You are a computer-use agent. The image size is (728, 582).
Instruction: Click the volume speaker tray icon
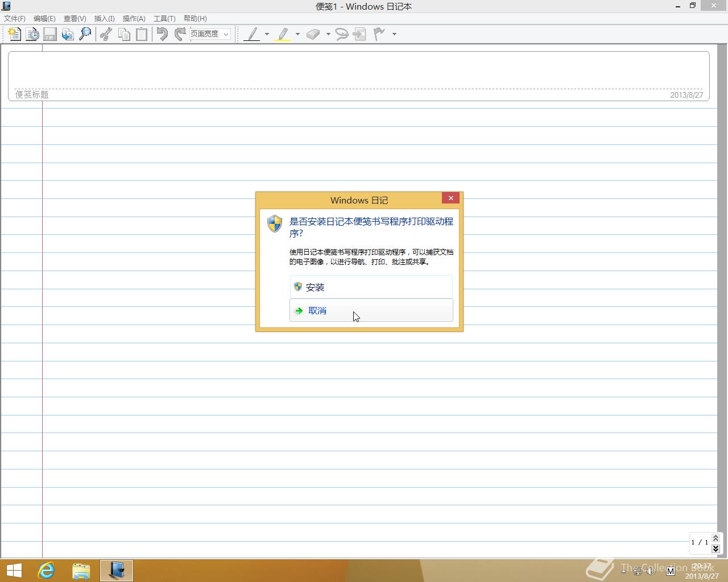coord(652,571)
